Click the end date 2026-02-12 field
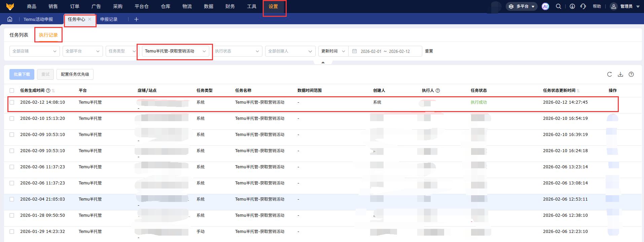Image resolution: width=644 pixels, height=242 pixels. click(399, 51)
